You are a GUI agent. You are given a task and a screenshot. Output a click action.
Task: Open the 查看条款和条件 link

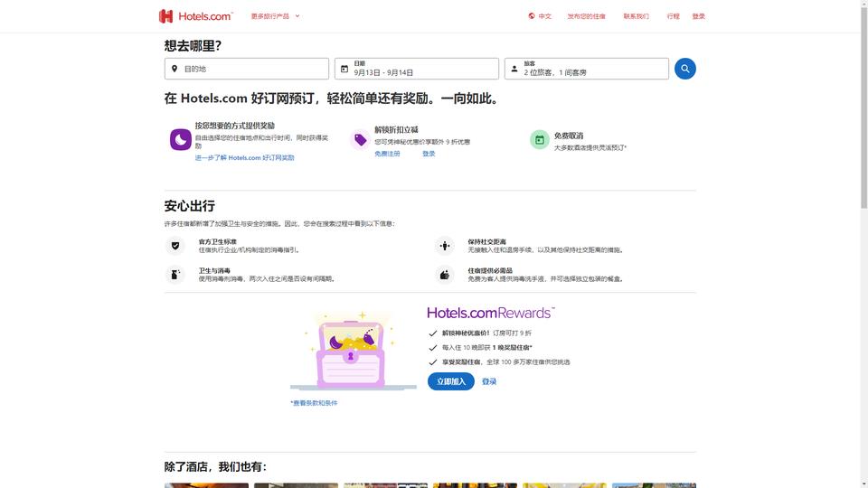pos(314,403)
